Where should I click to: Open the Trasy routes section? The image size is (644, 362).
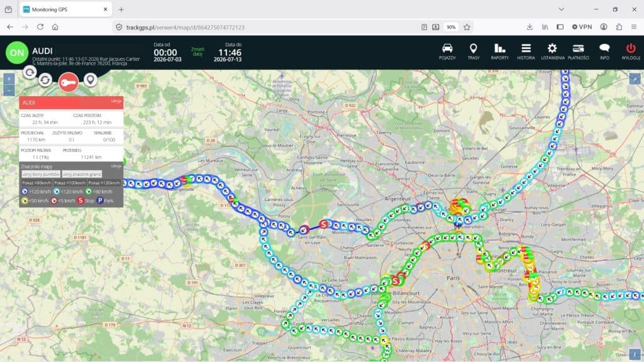pyautogui.click(x=473, y=52)
